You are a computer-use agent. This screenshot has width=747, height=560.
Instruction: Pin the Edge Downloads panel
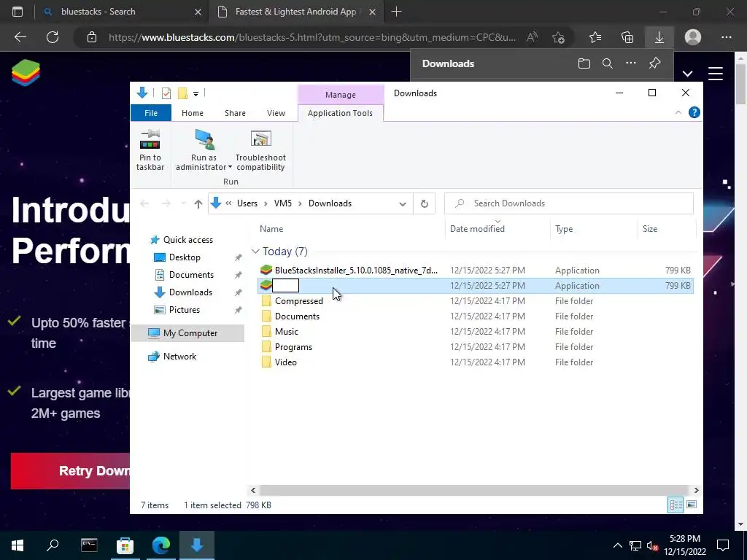tap(654, 63)
